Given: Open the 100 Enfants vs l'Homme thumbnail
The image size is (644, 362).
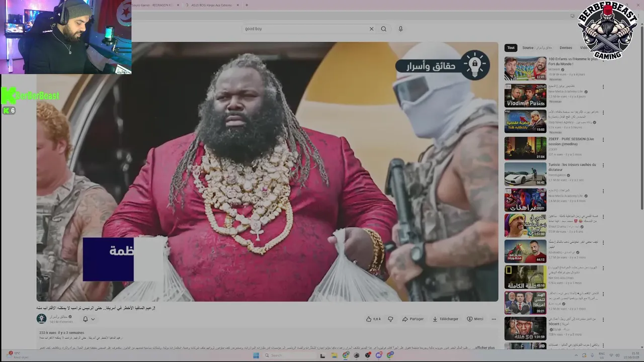Looking at the screenshot, I should point(525,68).
